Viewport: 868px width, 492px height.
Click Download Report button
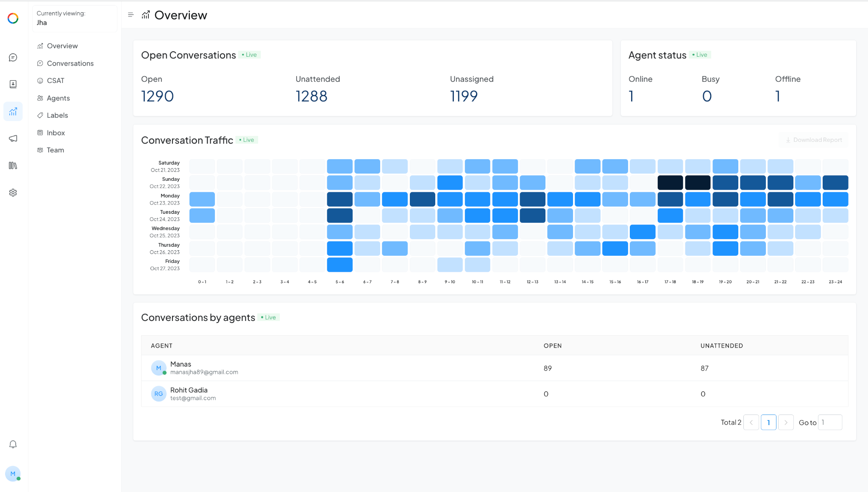(813, 140)
